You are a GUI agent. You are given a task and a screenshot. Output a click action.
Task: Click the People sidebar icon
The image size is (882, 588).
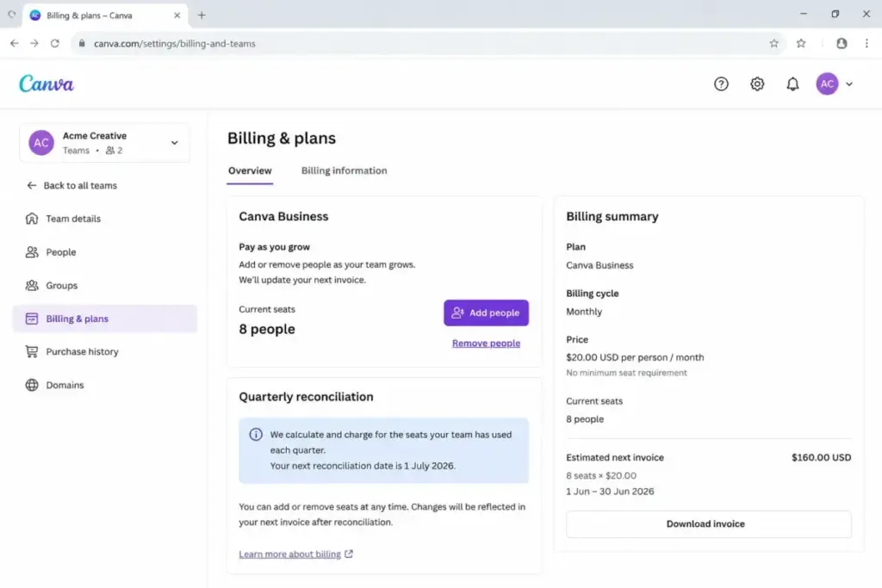32,252
